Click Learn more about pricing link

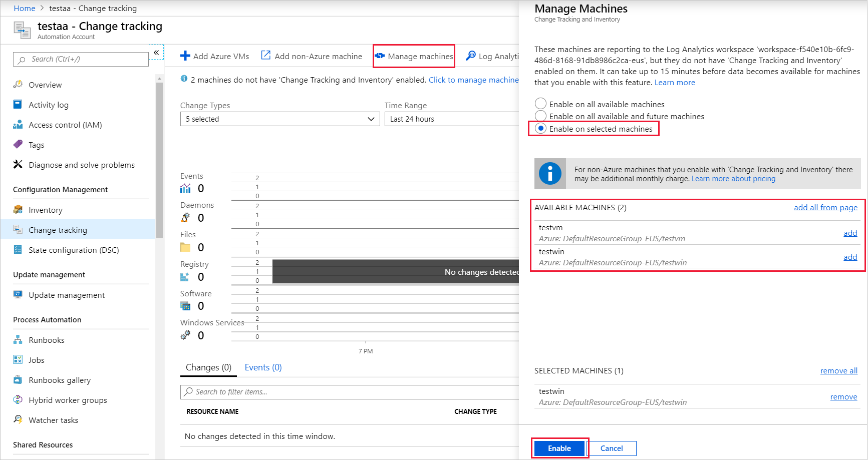click(x=733, y=179)
